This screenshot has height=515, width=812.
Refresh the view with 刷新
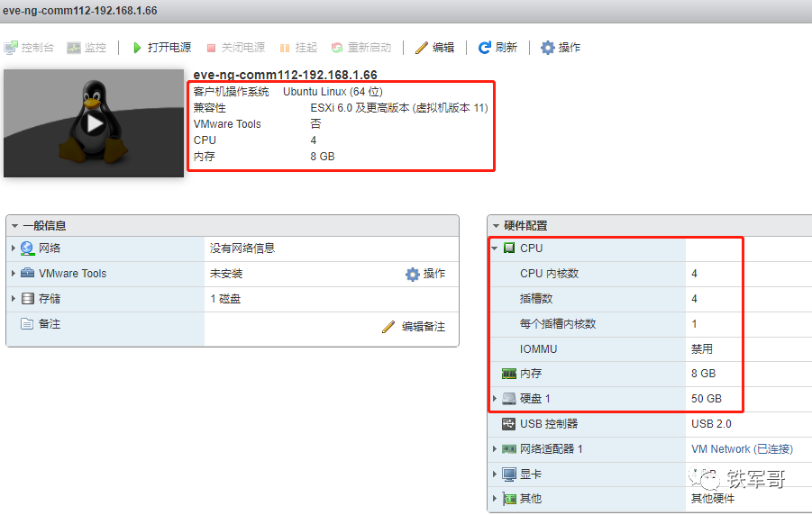click(497, 48)
